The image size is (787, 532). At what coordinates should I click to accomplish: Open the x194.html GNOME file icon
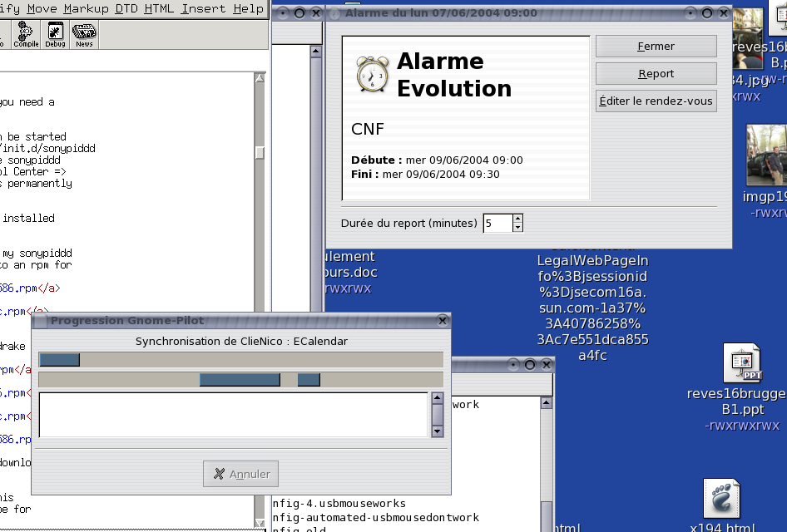(722, 499)
